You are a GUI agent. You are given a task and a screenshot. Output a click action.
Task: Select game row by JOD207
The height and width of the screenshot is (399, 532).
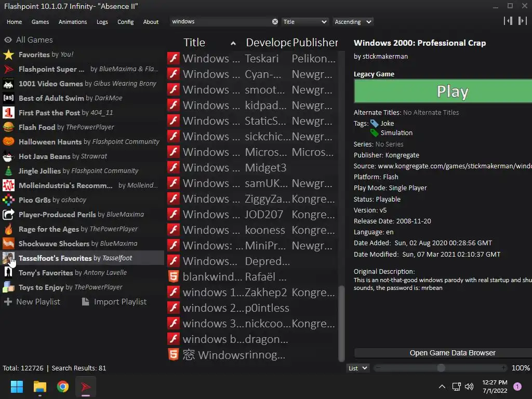(252, 215)
